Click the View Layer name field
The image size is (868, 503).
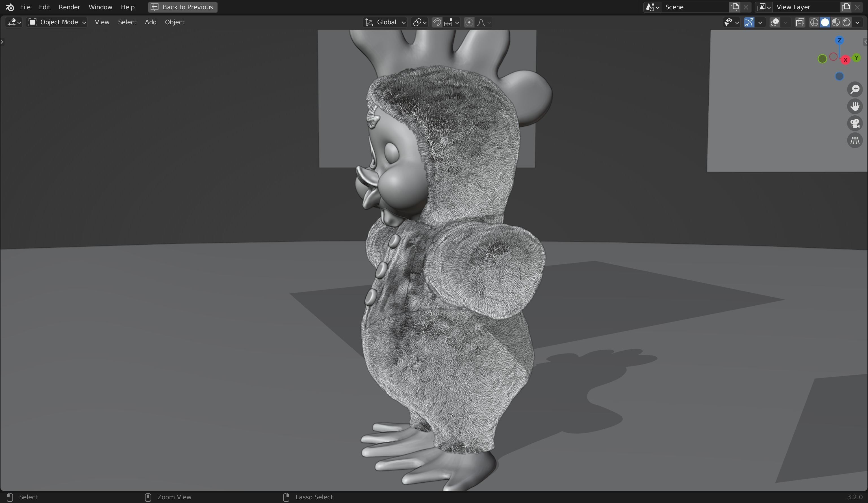[x=806, y=7]
